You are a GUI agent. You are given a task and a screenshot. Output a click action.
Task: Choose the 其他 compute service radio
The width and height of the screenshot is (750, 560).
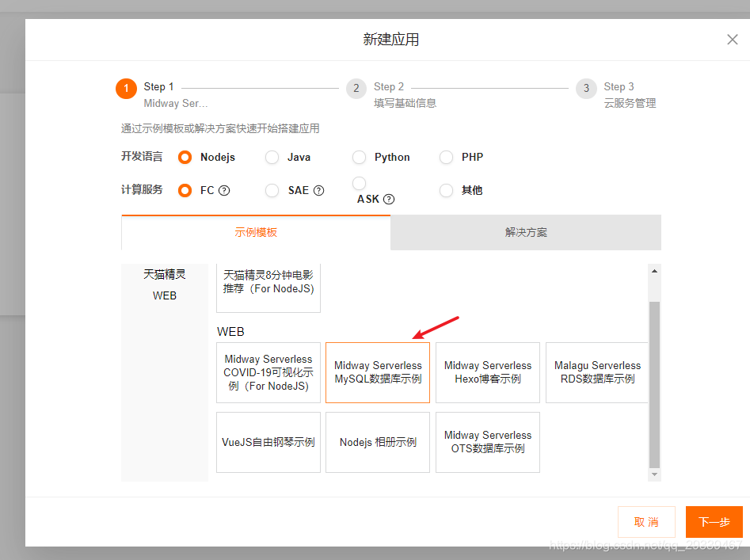click(x=446, y=190)
